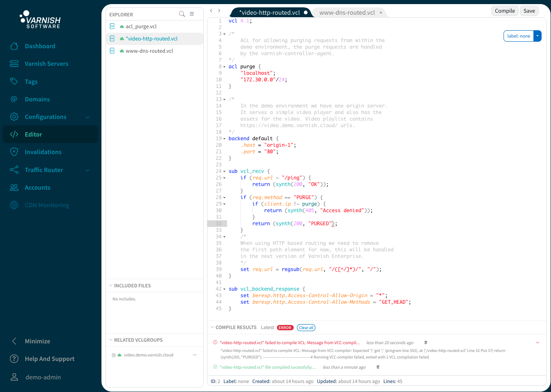Image resolution: width=551 pixels, height=392 pixels.
Task: Click the CDN Monitoring globe icon
Action: pyautogui.click(x=14, y=205)
